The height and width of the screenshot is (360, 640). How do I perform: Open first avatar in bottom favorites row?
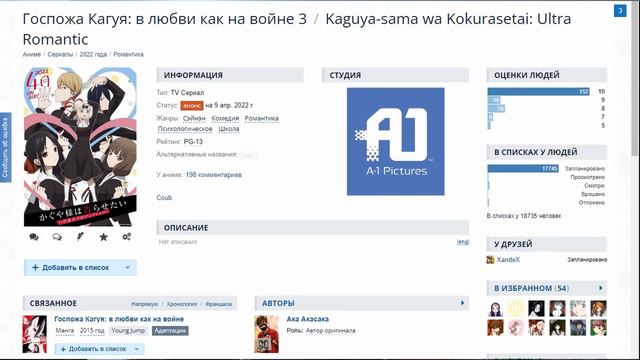click(x=495, y=328)
